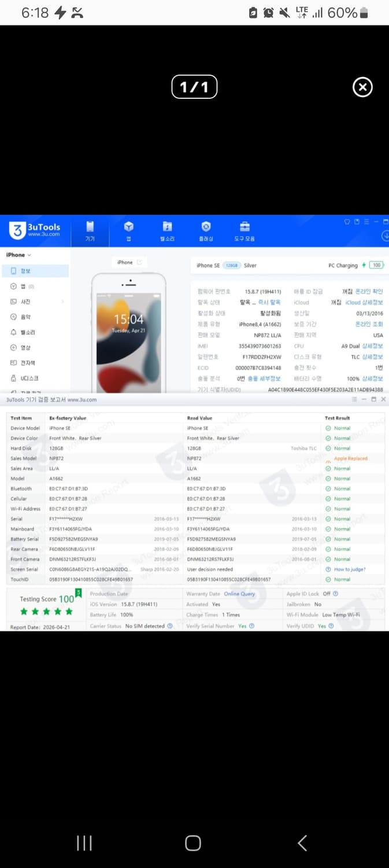This screenshot has width=389, height=868.
Task: Open the 벨소리 ringtone tab in top bar
Action: pos(167,231)
